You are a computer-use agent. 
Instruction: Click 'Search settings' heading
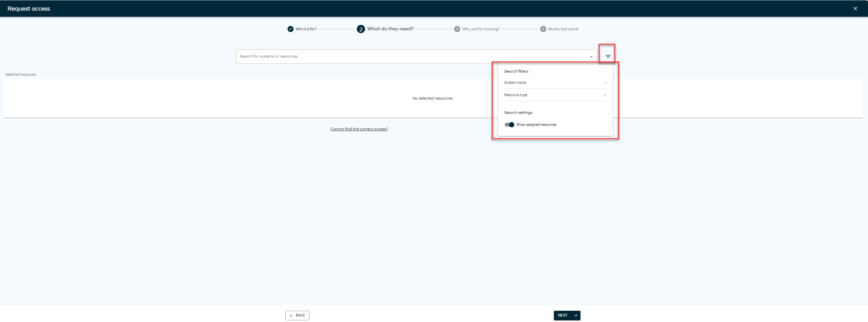(518, 113)
